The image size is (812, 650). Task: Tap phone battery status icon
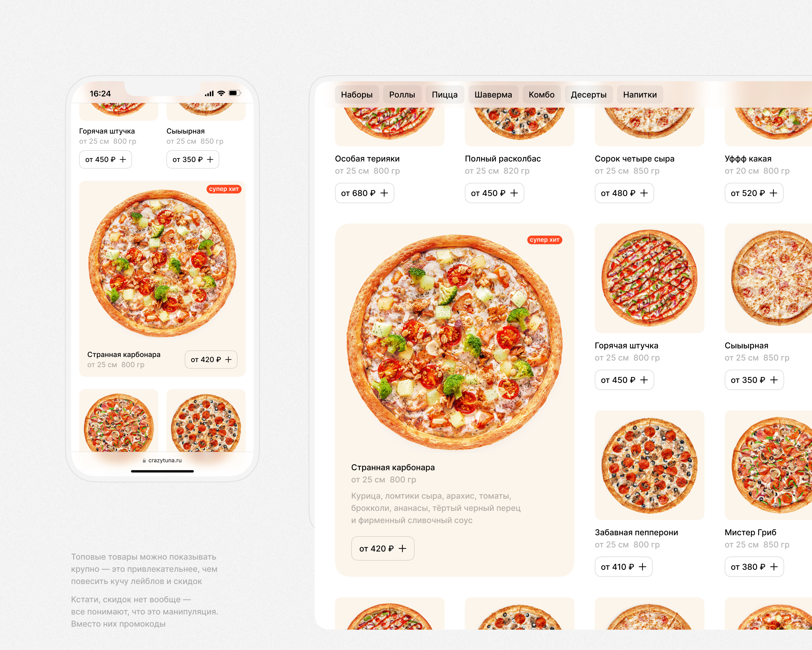[x=235, y=93]
